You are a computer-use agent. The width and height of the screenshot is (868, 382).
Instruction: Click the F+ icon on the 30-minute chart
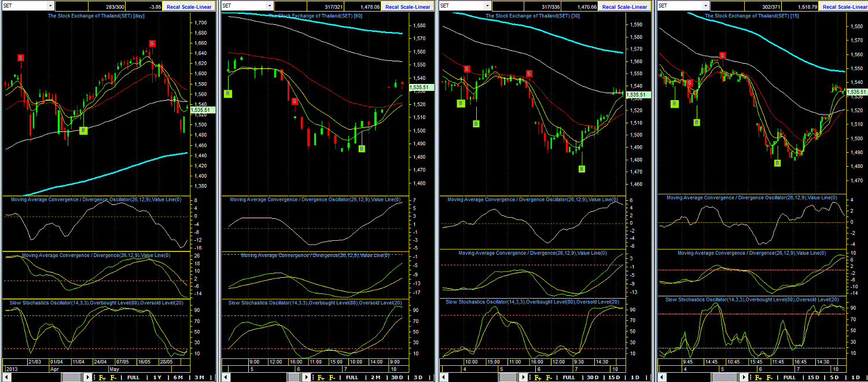tap(538, 377)
